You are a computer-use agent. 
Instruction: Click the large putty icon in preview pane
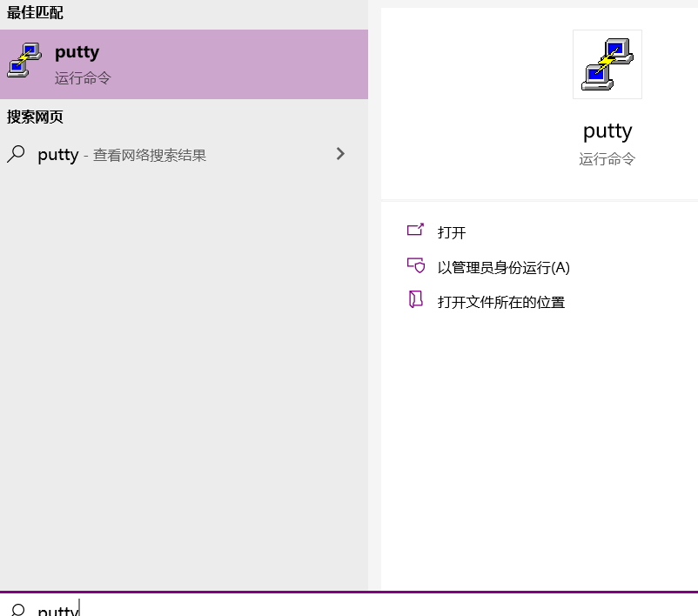pyautogui.click(x=607, y=64)
